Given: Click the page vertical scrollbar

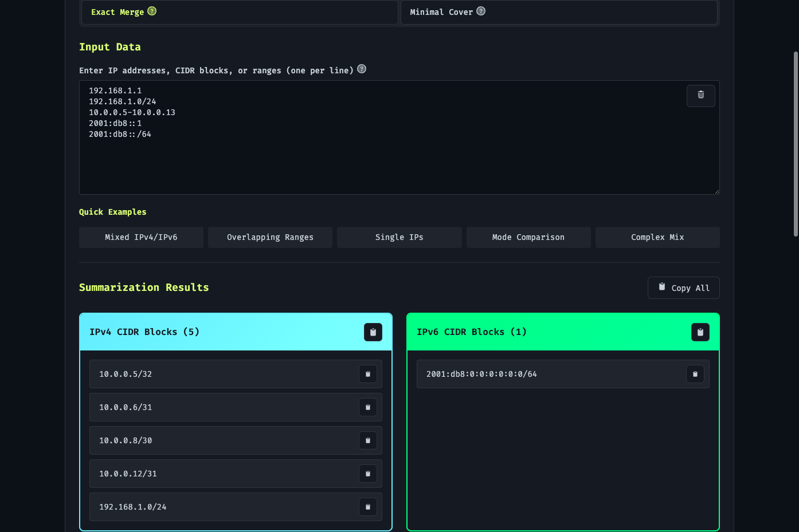Looking at the screenshot, I should [x=796, y=143].
